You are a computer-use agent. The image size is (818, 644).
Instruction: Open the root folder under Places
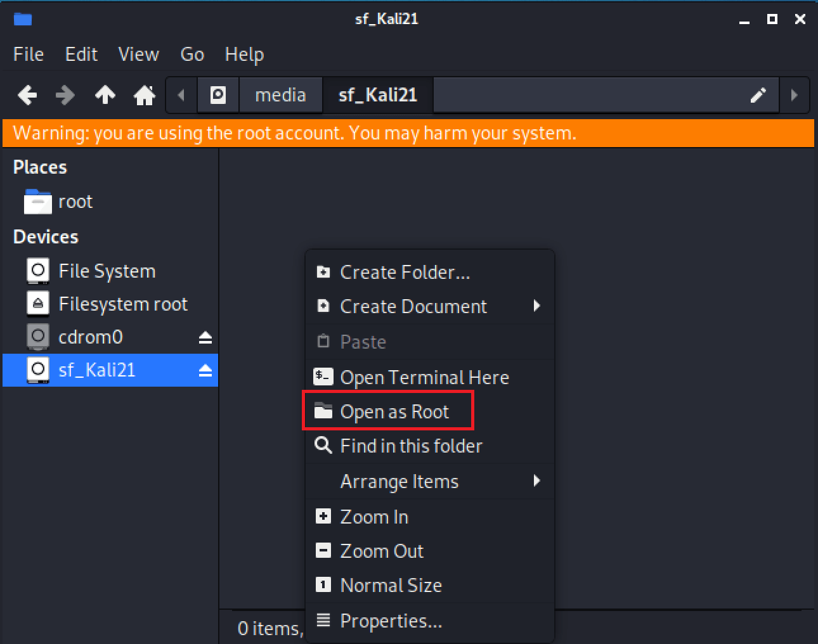coord(75,202)
